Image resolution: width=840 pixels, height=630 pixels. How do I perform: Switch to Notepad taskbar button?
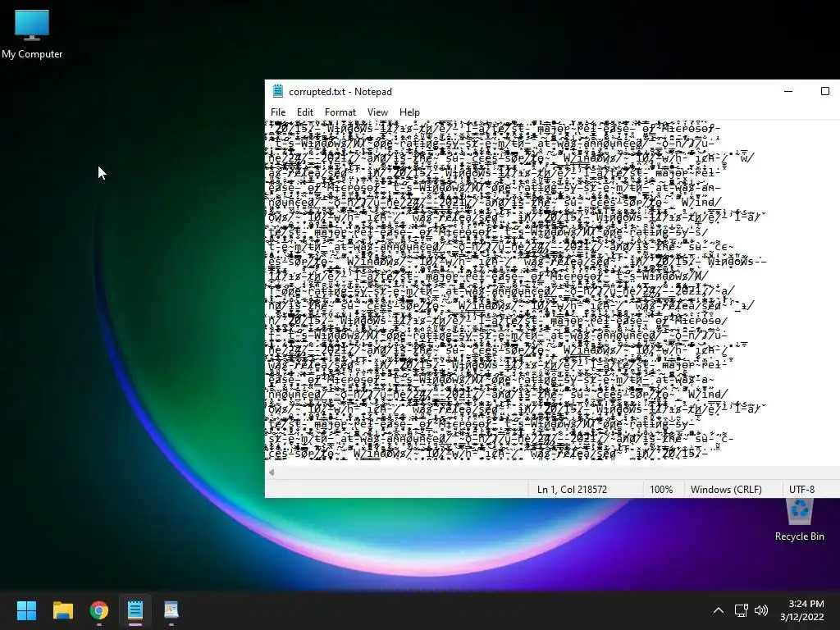(135, 610)
